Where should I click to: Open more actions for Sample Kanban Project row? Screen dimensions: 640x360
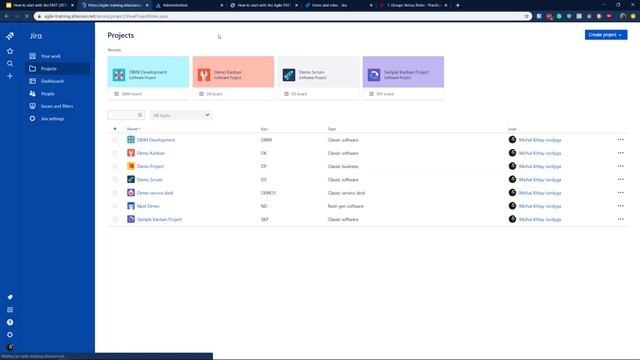620,219
